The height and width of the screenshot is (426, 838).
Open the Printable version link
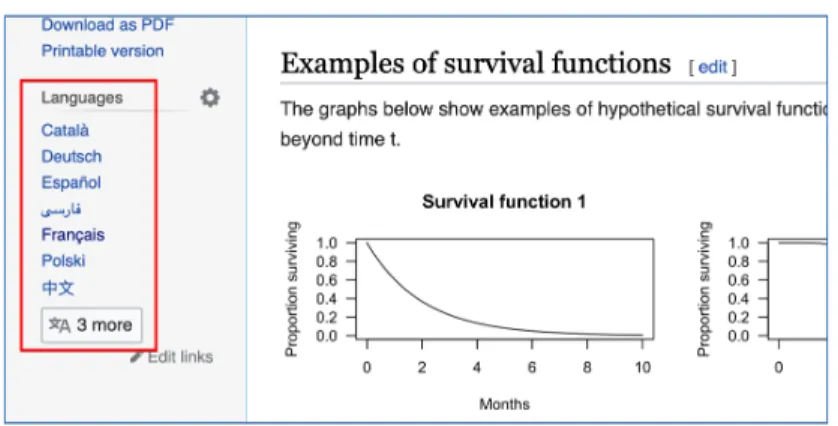[x=103, y=51]
